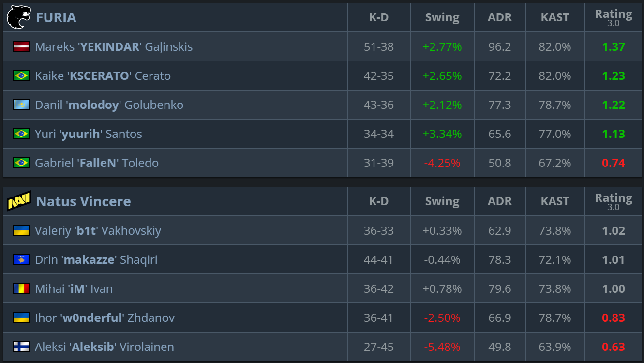This screenshot has width=644, height=363.
Task: Click Yuri 'yuurih' Santos player name
Action: click(x=89, y=134)
